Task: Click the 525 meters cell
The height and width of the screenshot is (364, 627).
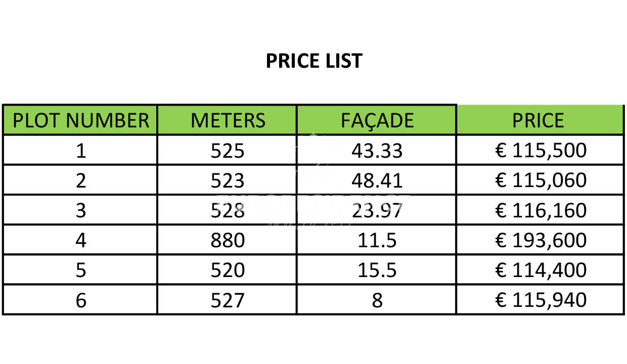Action: [x=228, y=150]
